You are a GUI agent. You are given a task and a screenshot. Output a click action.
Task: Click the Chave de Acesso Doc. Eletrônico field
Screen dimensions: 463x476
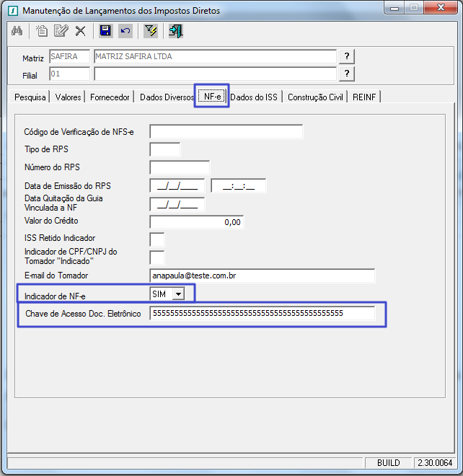click(x=263, y=313)
